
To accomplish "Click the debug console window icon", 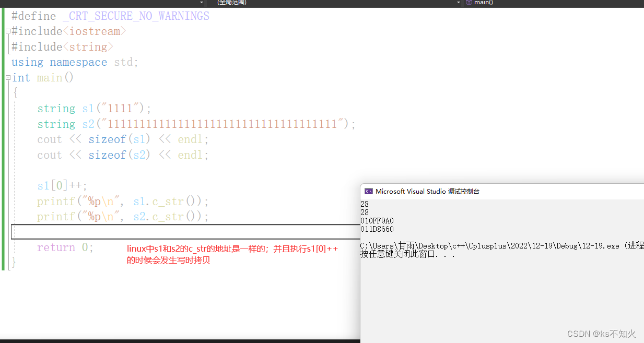I will (369, 191).
